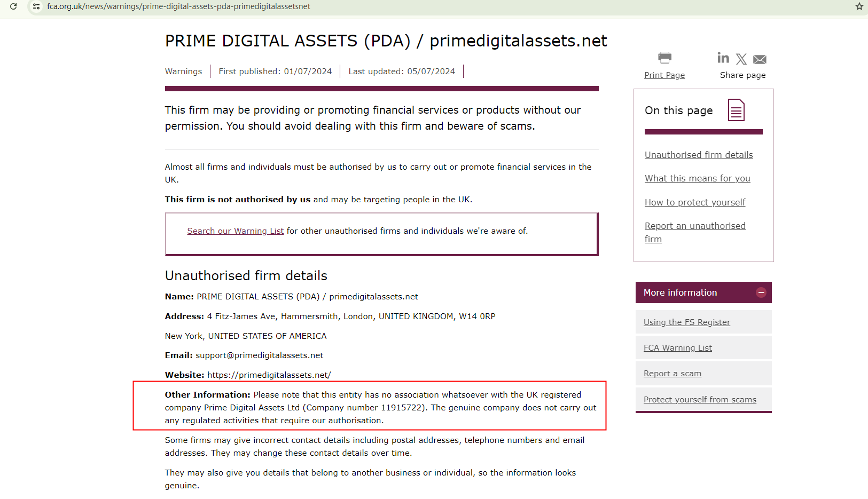Image resolution: width=868 pixels, height=499 pixels.
Task: Open the FCA Warning List link
Action: 677,348
